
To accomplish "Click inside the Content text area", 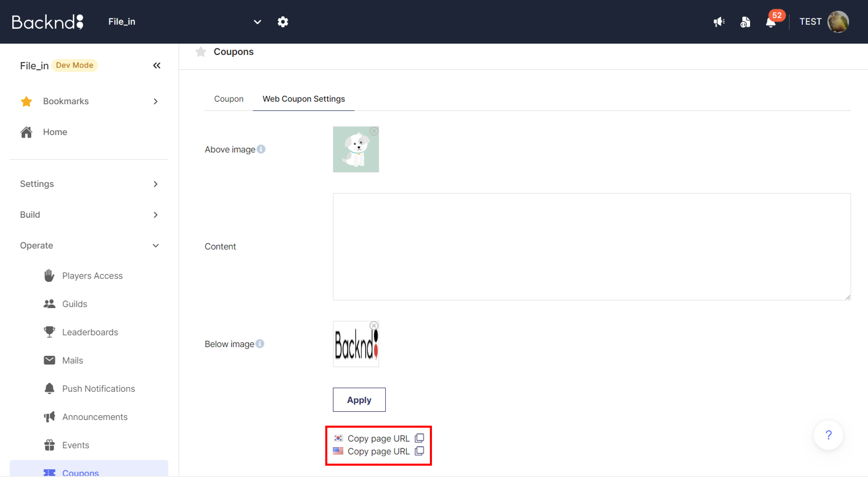I will coord(592,247).
